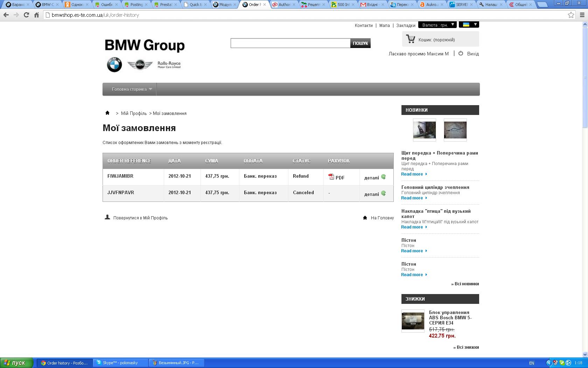The image size is (588, 368).
Task: Open the Мапа link
Action: 384,25
